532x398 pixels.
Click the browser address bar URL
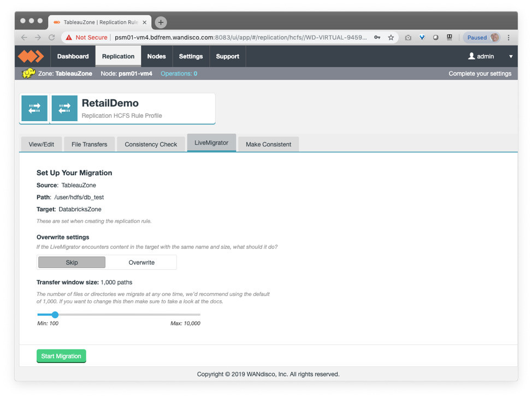point(240,38)
